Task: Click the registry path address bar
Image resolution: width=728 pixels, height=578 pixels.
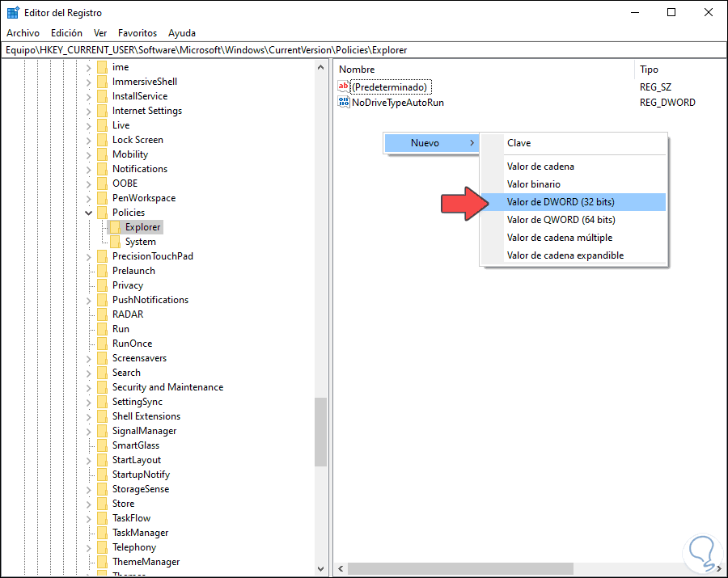Action: tap(364, 50)
